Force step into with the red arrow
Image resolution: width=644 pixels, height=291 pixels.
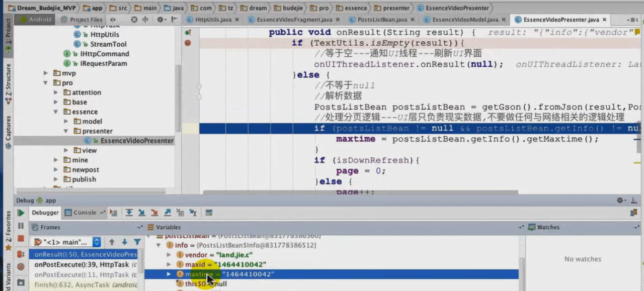(154, 213)
